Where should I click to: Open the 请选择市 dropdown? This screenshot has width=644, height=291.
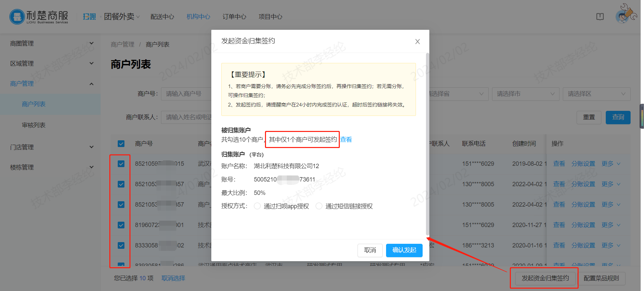coord(526,94)
